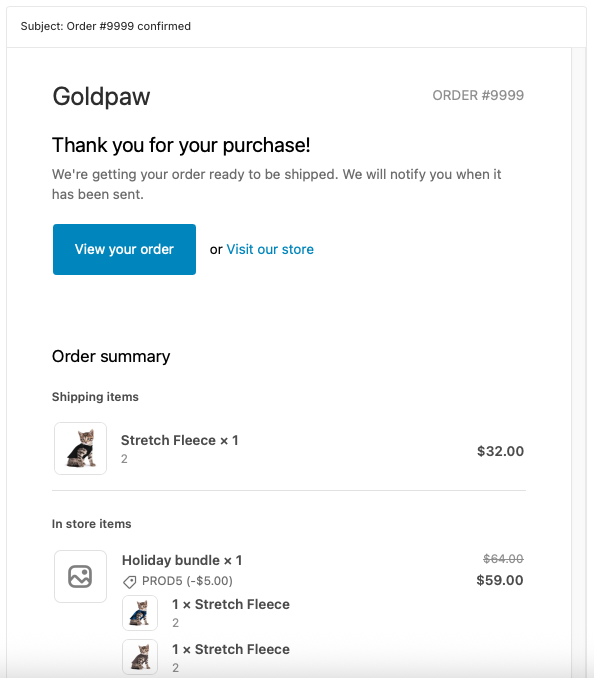Click the Goldpaw store name heading
This screenshot has width=594, height=678.
click(101, 96)
